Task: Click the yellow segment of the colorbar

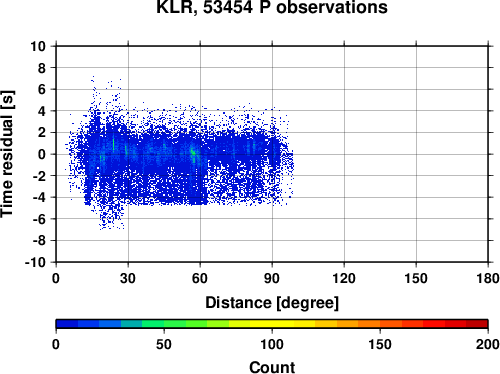Action: point(272,324)
